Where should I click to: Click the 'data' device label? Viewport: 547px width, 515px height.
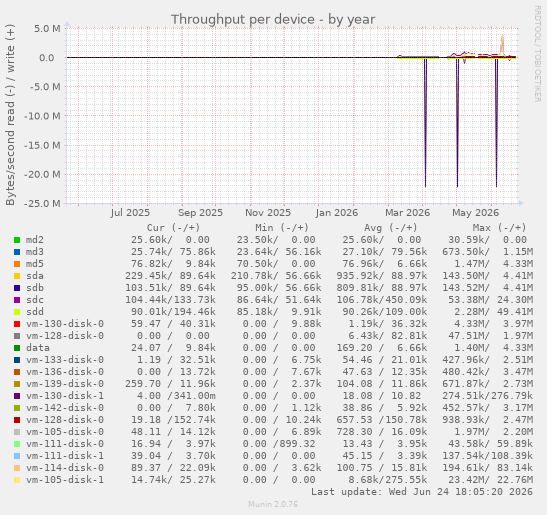[38, 348]
